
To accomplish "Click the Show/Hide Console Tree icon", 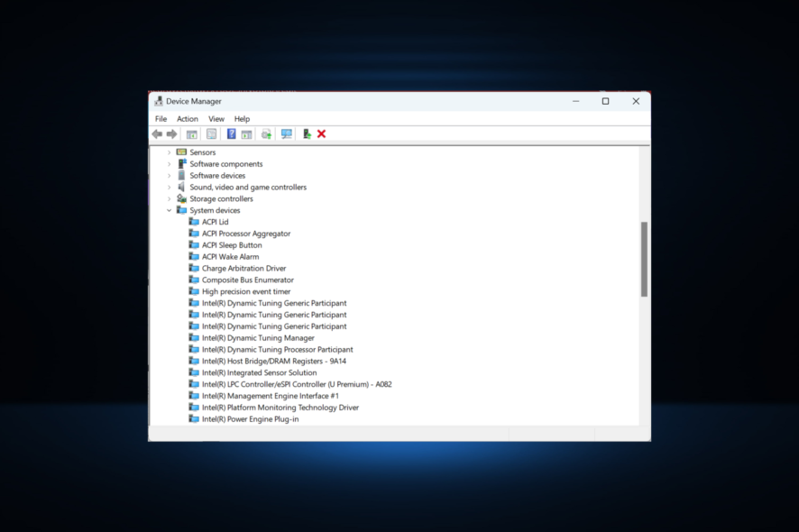I will (191, 134).
